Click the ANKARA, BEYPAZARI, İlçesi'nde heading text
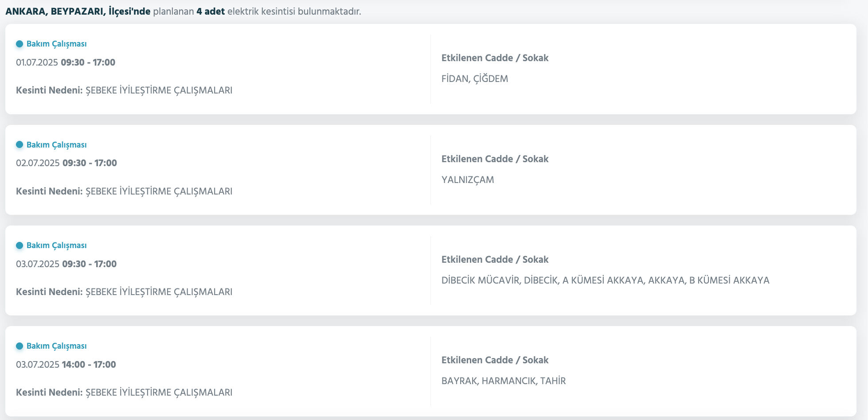This screenshot has height=420, width=868. [x=78, y=12]
